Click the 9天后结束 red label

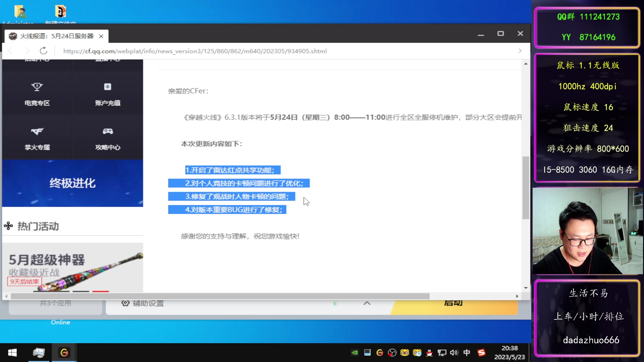pos(24,282)
